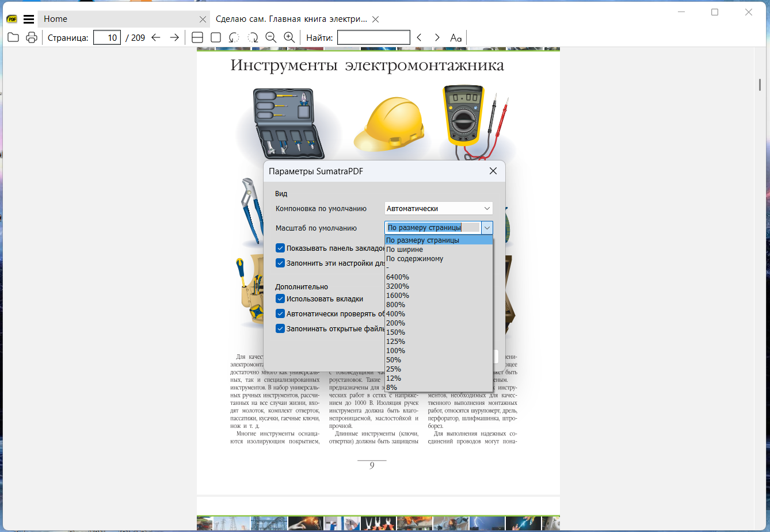Rotate page left icon
This screenshot has height=532, width=770.
click(234, 38)
